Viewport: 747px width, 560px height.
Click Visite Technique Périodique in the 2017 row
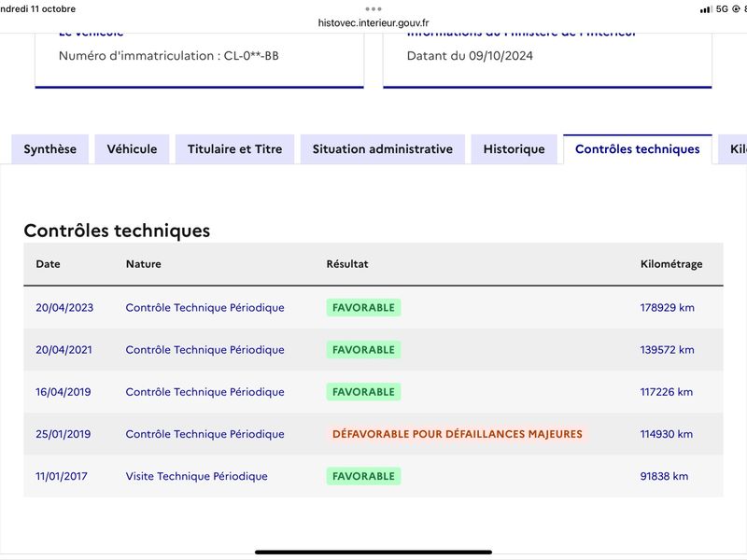click(x=196, y=476)
